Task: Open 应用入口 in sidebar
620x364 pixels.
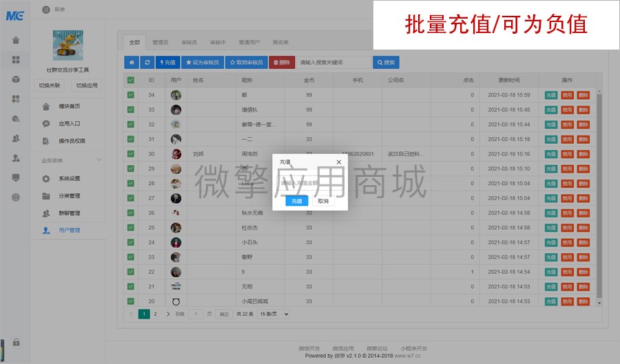Action: [x=68, y=124]
